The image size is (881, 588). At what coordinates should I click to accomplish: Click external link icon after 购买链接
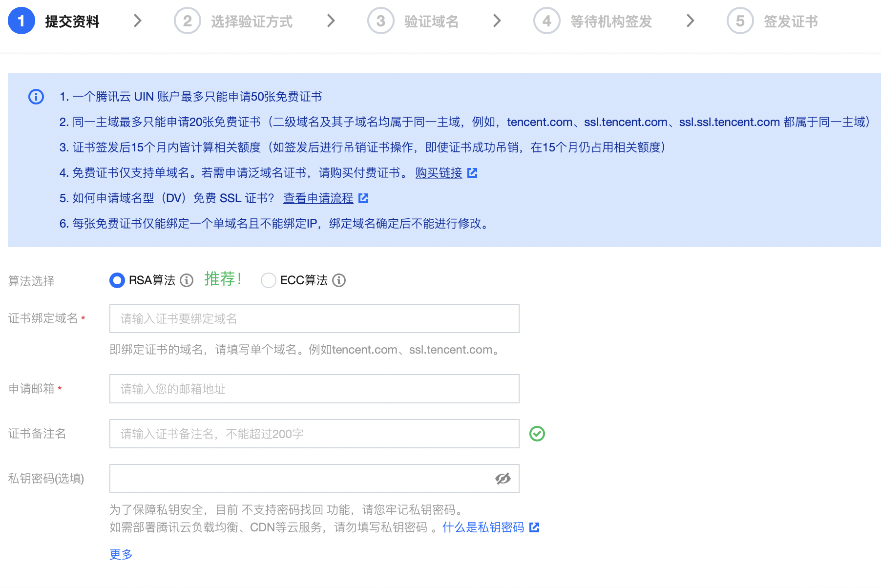(472, 173)
